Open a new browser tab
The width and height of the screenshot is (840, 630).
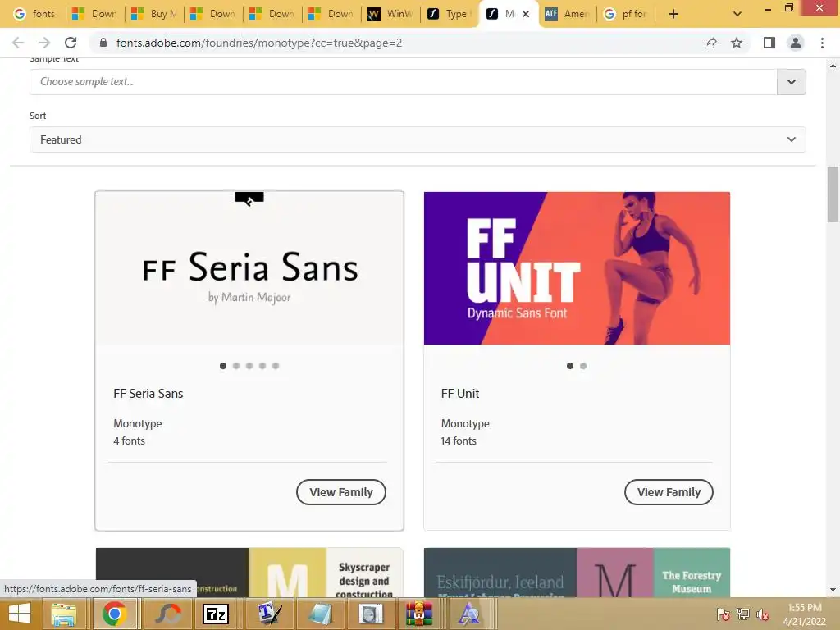click(x=673, y=14)
